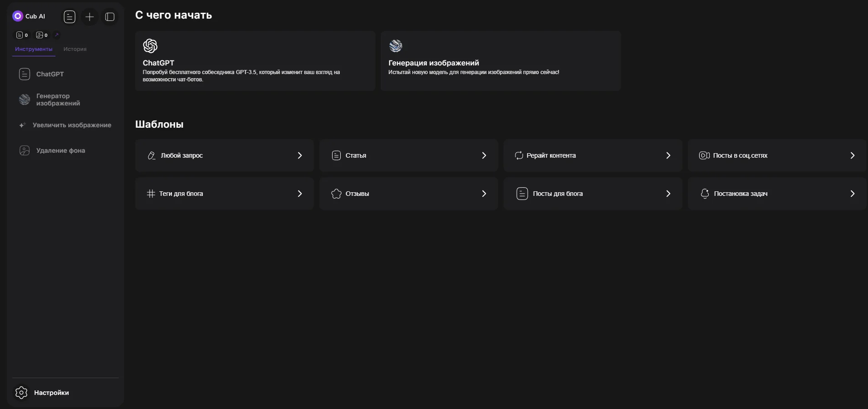Image resolution: width=868 pixels, height=409 pixels.
Task: Expand the Посты для блога template chevron
Action: (x=668, y=194)
